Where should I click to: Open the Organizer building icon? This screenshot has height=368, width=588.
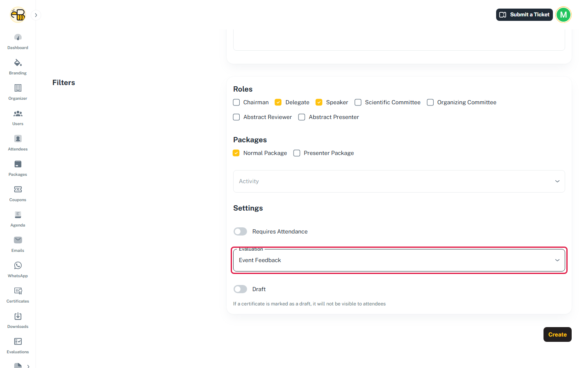click(18, 88)
